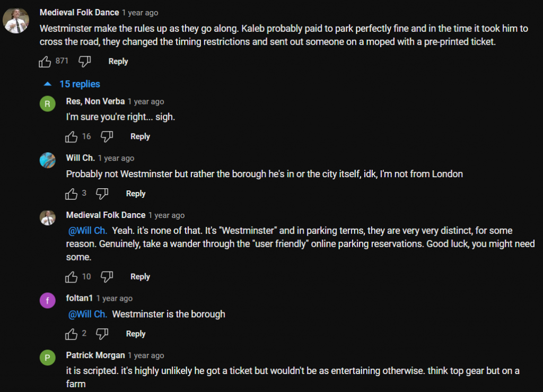543x392 pixels.
Task: Dislike Will Ch.'s reply
Action: (102, 194)
